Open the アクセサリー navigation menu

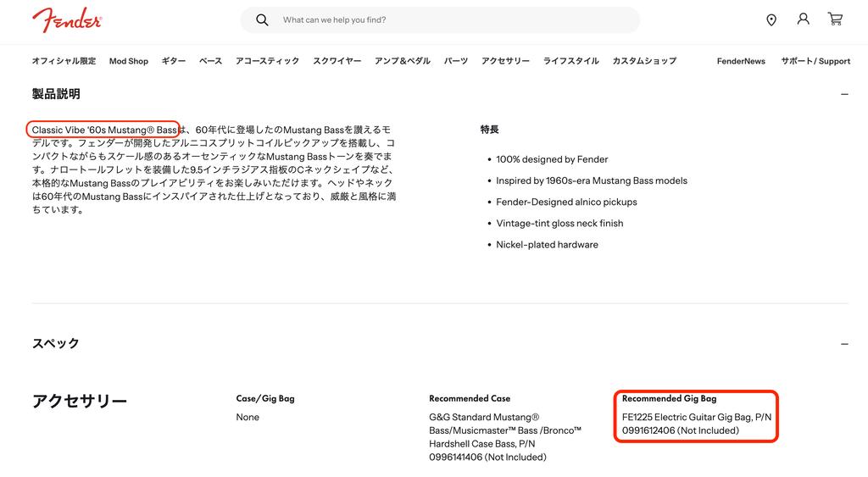[x=505, y=61]
